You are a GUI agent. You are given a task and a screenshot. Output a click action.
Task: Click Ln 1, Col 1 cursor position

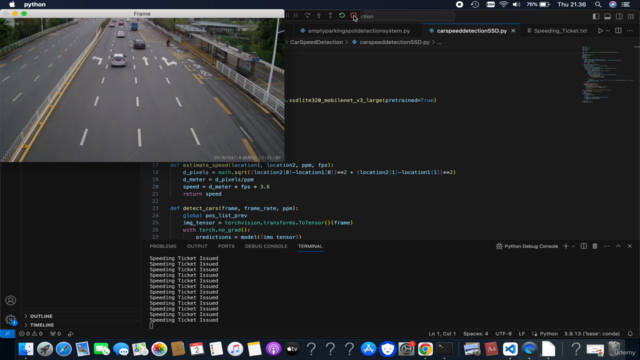[x=442, y=333]
